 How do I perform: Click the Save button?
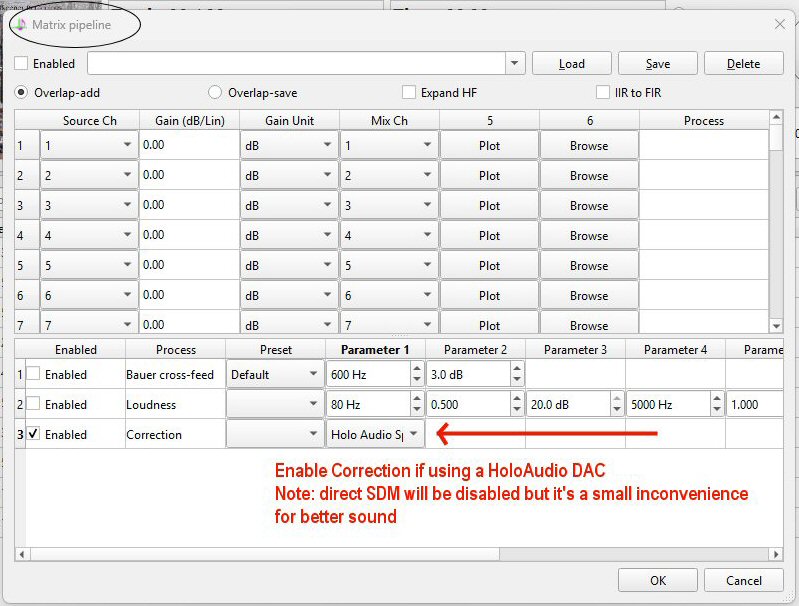point(657,64)
